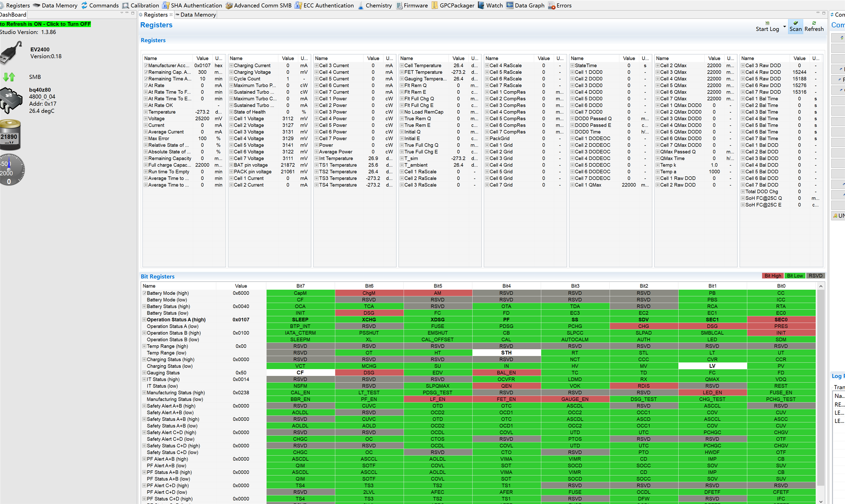Toggle the Manufacturer Access register checkbox
The width and height of the screenshot is (845, 504).
pyautogui.click(x=146, y=65)
